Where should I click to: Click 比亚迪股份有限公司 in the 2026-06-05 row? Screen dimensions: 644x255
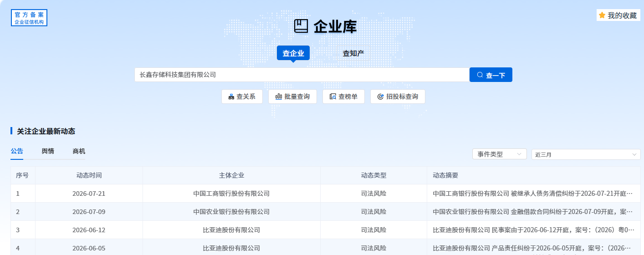(231, 248)
